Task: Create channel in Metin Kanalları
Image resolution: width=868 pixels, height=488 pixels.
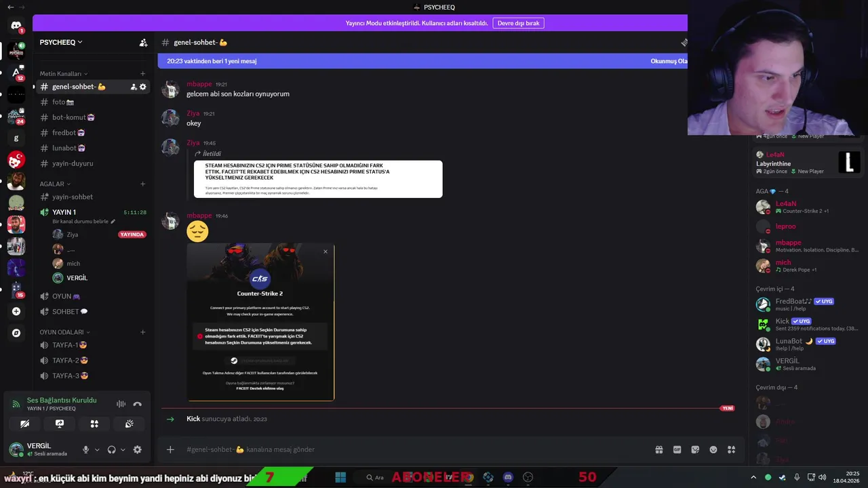Action: coord(142,73)
